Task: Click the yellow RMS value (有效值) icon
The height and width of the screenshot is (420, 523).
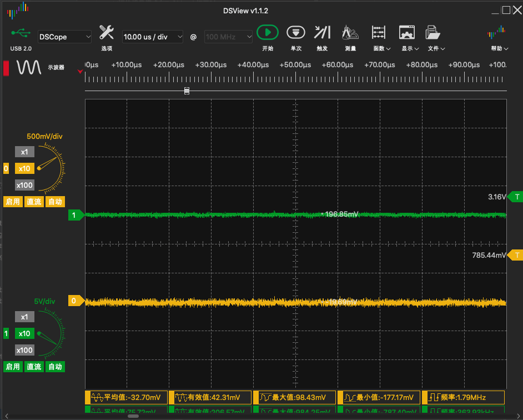Action: 181,397
